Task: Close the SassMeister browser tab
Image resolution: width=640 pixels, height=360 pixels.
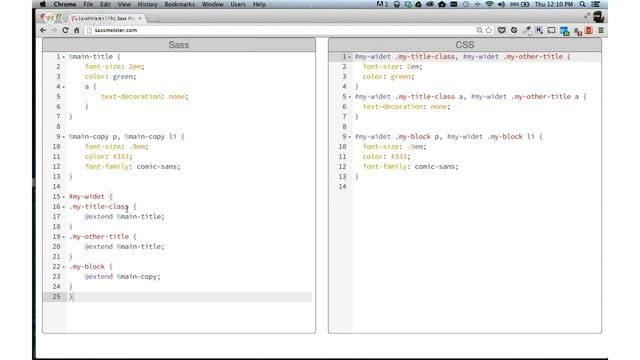Action: (140, 18)
